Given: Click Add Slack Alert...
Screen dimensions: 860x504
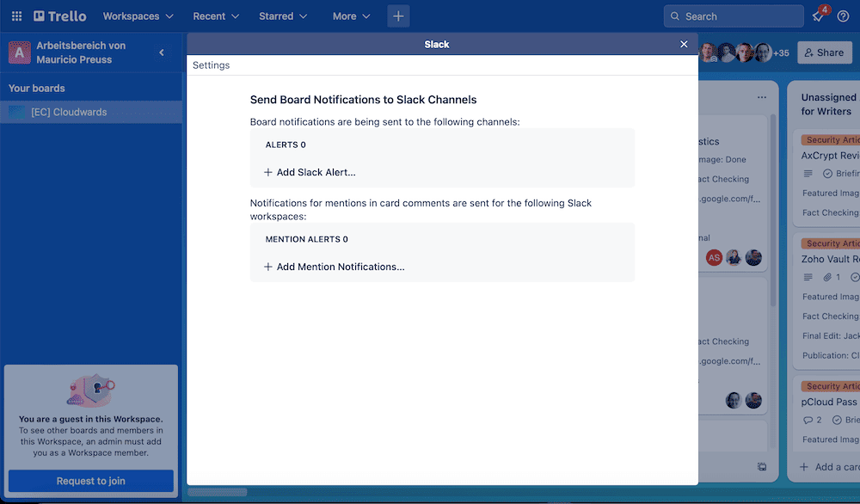Looking at the screenshot, I should [x=310, y=172].
